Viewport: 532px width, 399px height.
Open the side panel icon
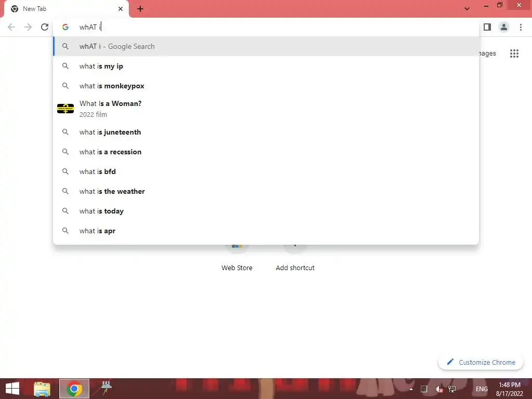point(487,27)
